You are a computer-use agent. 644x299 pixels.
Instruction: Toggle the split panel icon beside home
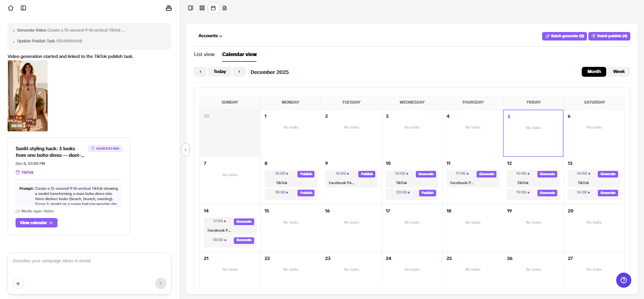point(23,8)
